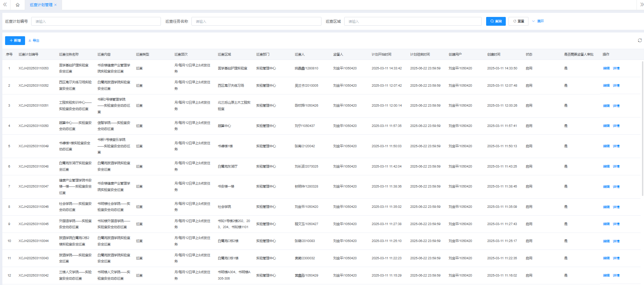The height and width of the screenshot is (285, 644).
Task: Click the home icon tab
Action: pyautogui.click(x=18, y=5)
